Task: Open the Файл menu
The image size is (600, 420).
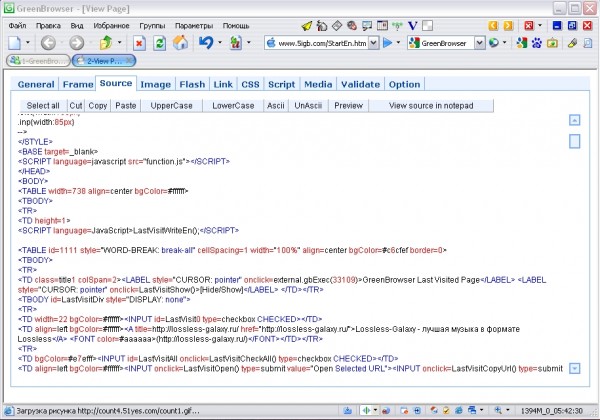Action: (17, 26)
